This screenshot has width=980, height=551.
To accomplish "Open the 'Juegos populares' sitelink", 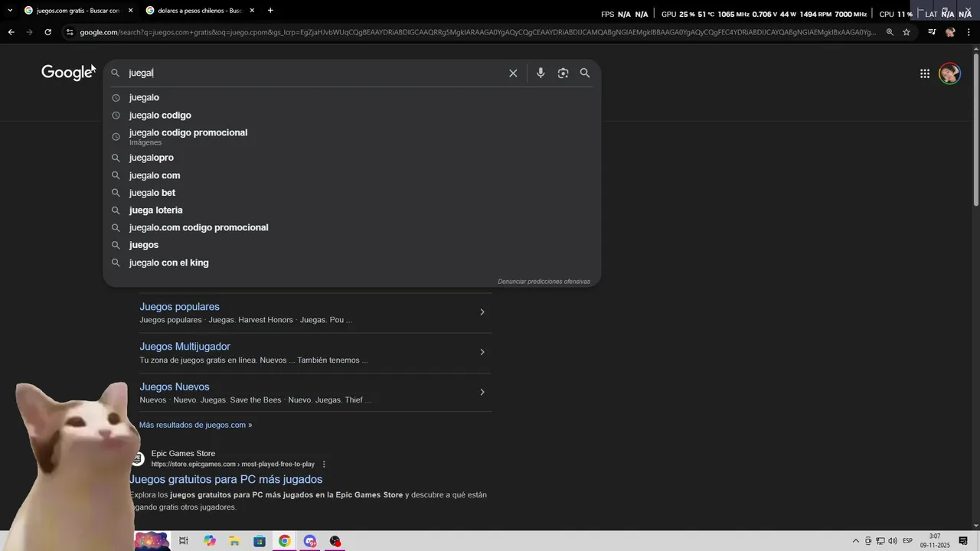I will tap(179, 307).
